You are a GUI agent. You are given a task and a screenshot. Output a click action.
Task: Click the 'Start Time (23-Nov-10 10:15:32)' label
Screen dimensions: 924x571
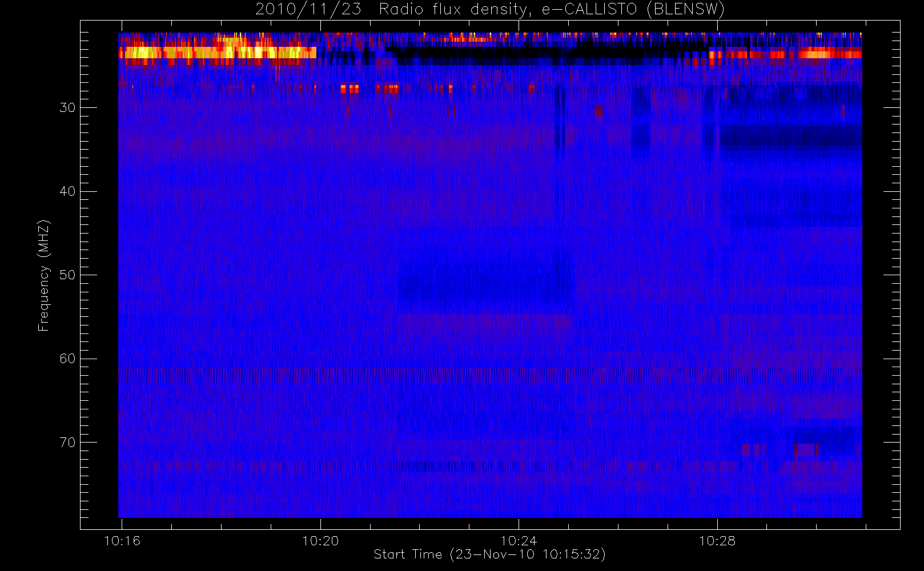[x=489, y=554]
